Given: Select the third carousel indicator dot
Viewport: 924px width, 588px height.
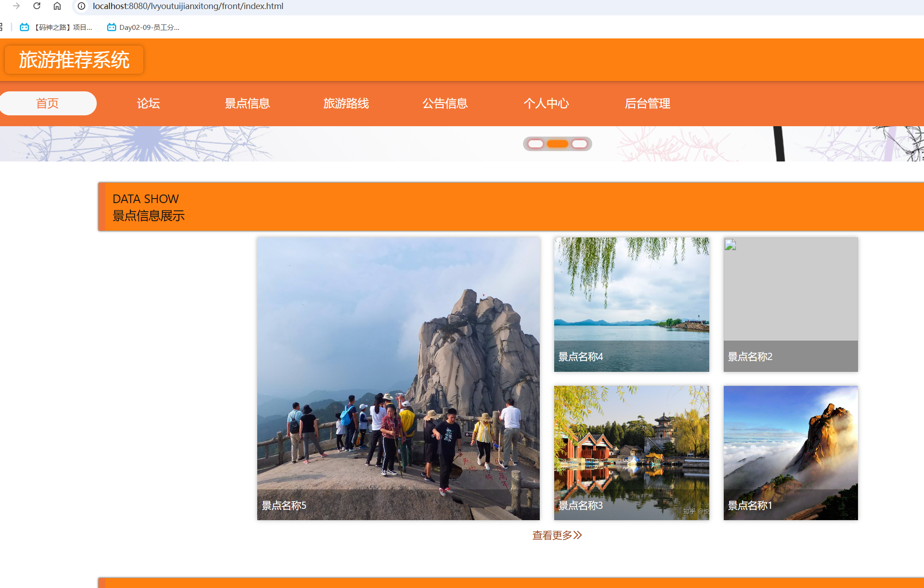Looking at the screenshot, I should (580, 144).
